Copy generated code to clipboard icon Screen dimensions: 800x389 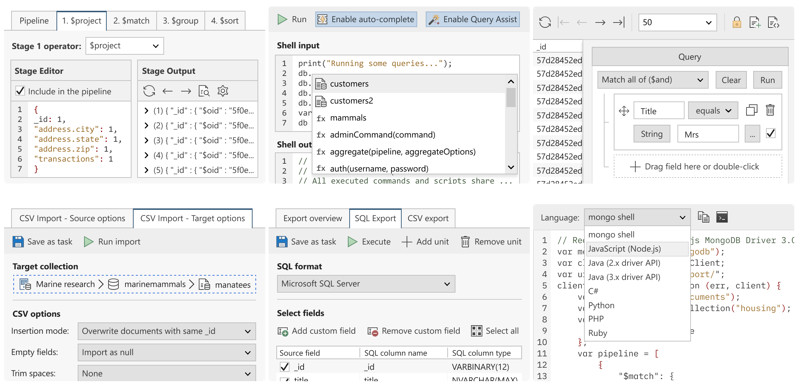704,217
